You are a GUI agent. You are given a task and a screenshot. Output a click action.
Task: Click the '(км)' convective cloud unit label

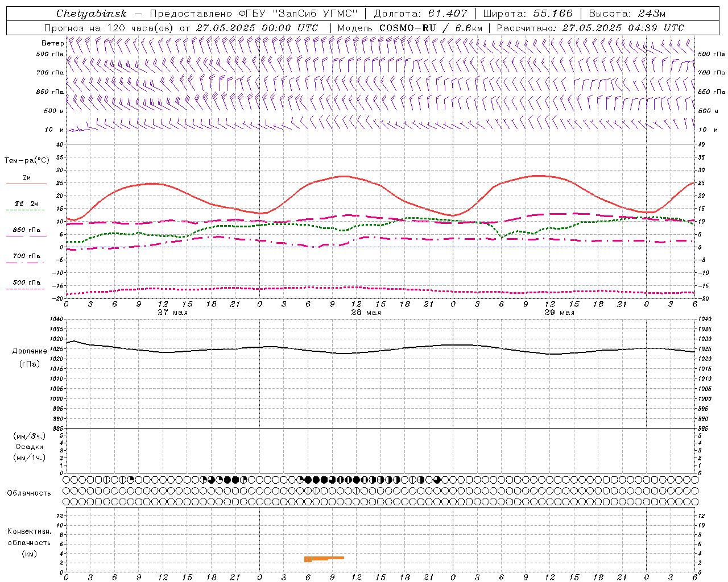[x=30, y=554]
